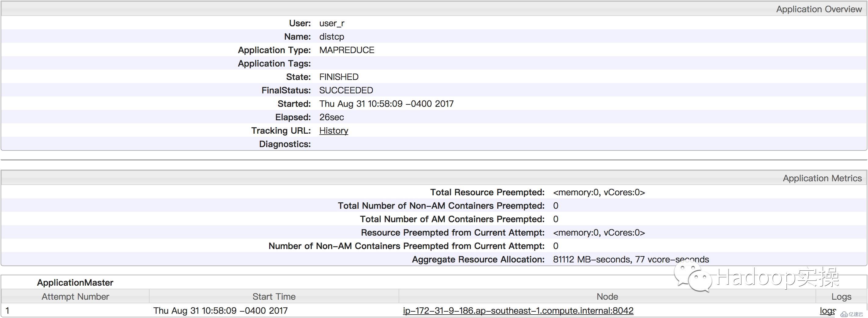Open the logs link for attempt 1
Image resolution: width=868 pixels, height=318 pixels.
[828, 311]
